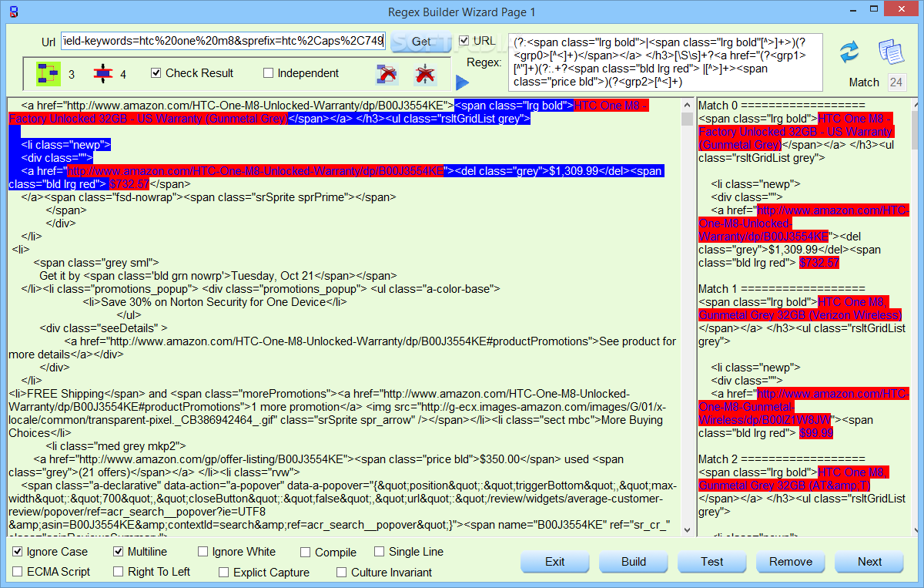This screenshot has width=924, height=588.
Task: Toggle the Multiline checkbox
Action: pos(119,552)
